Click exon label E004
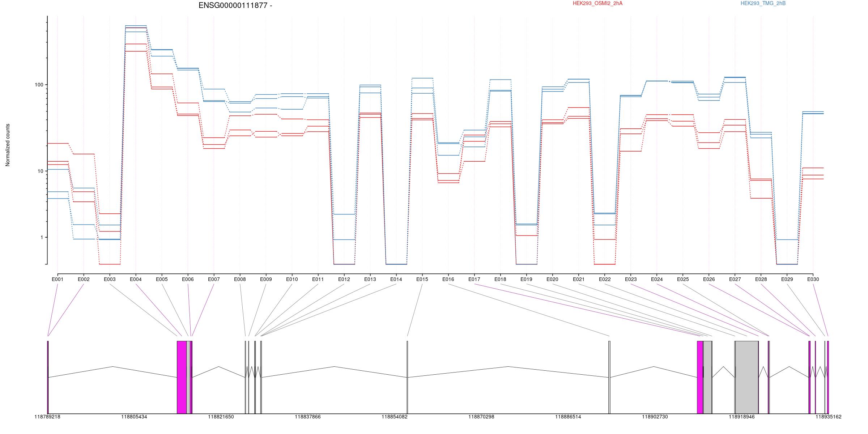 pyautogui.click(x=136, y=279)
